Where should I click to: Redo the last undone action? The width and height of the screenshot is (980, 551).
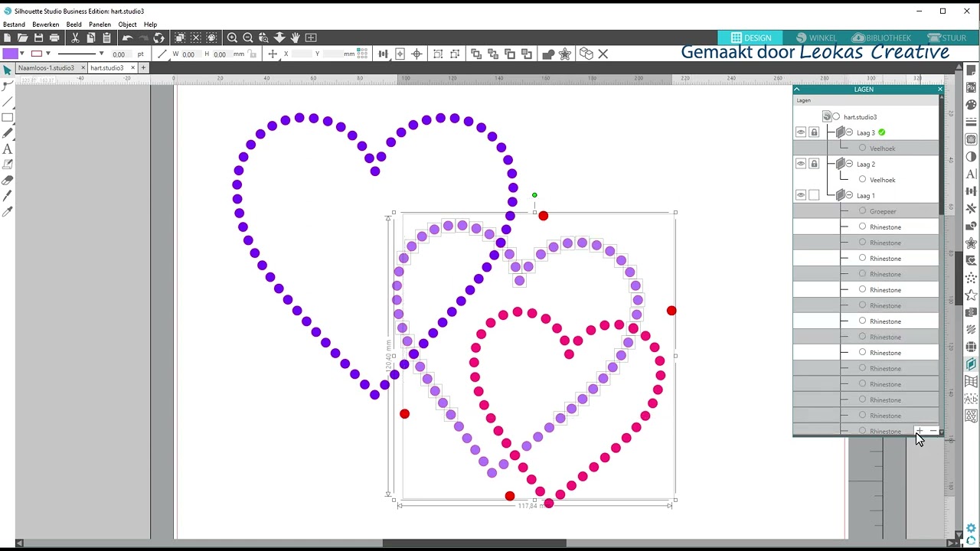[x=143, y=37]
